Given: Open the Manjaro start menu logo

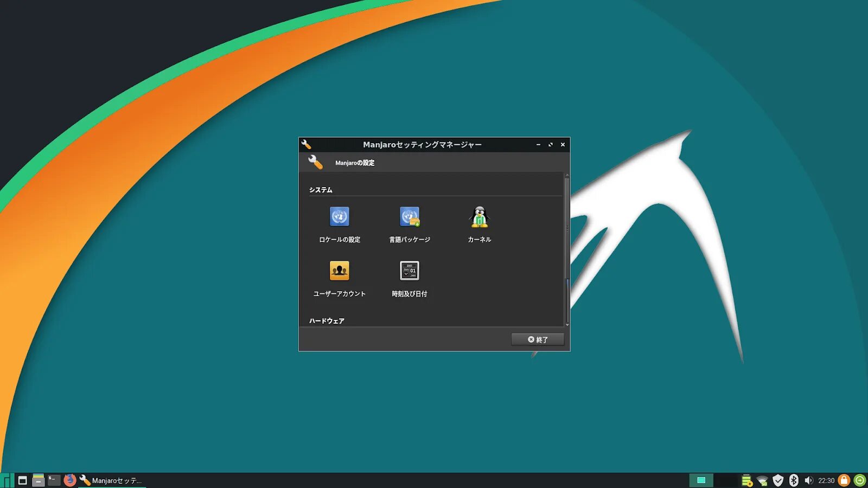Looking at the screenshot, I should click(x=7, y=480).
